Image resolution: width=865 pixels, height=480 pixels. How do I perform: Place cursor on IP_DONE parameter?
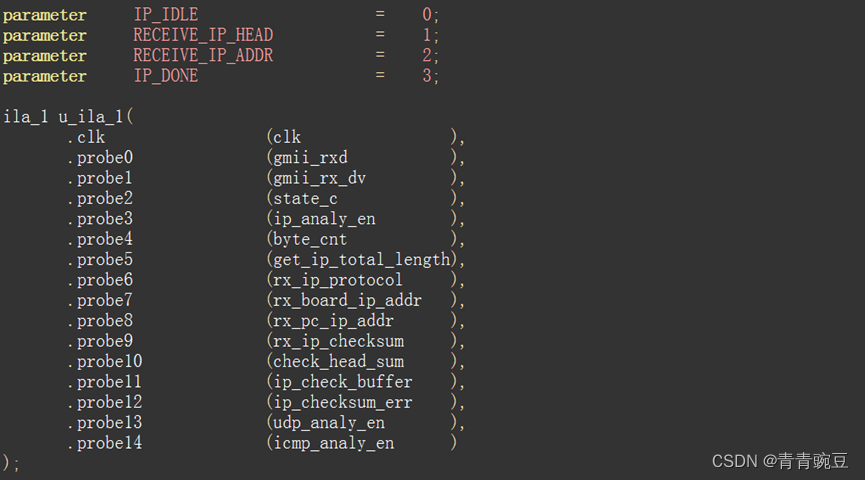(166, 76)
